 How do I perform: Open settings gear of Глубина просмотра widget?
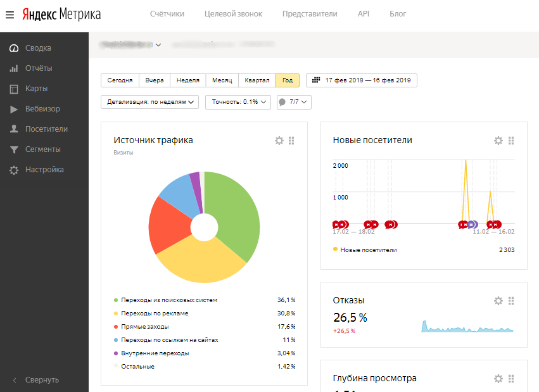tap(498, 379)
